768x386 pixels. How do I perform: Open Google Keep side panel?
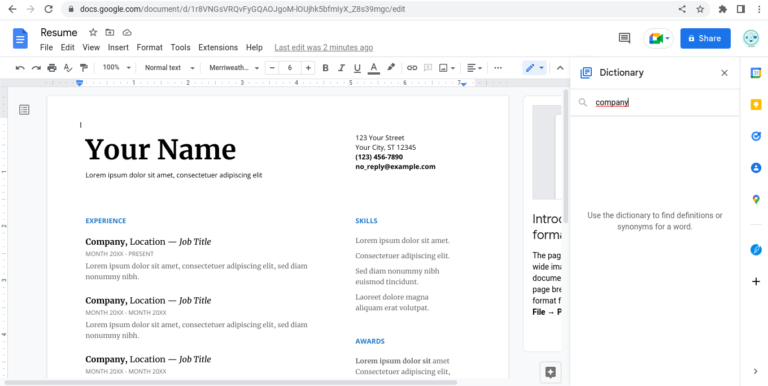click(756, 104)
